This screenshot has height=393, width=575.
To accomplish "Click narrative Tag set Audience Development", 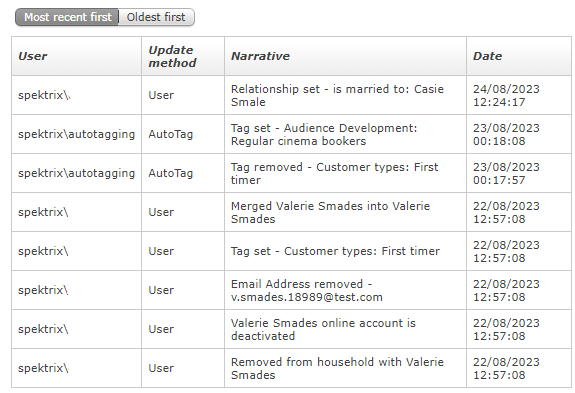I will (324, 135).
